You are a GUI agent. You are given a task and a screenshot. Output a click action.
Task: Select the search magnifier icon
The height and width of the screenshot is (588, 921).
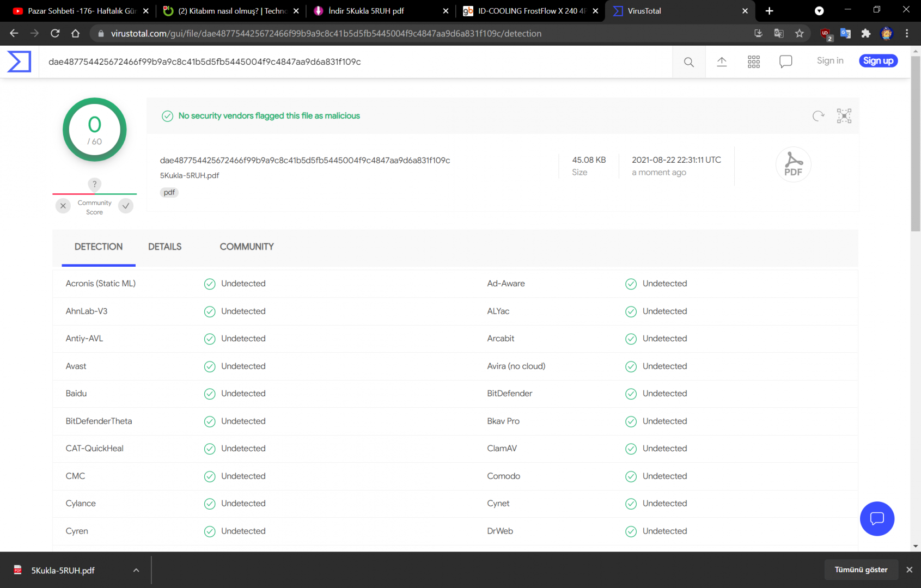point(688,62)
